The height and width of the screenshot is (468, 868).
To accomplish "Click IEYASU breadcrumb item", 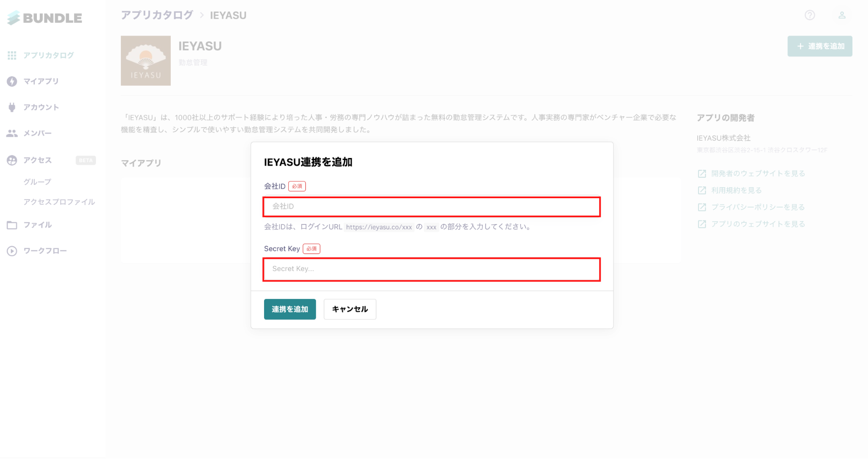I will [228, 15].
